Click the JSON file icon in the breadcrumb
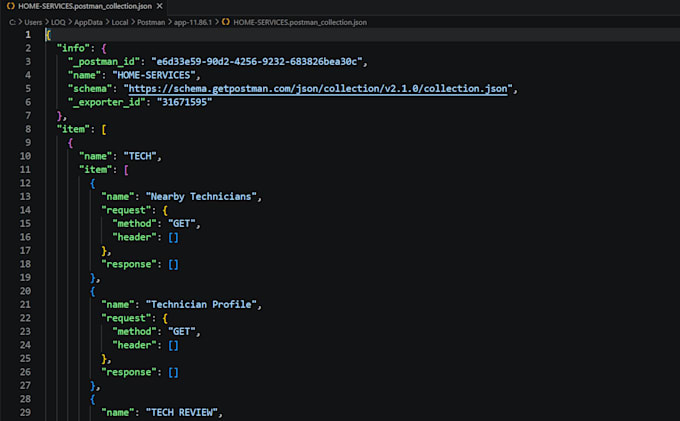 click(x=226, y=22)
